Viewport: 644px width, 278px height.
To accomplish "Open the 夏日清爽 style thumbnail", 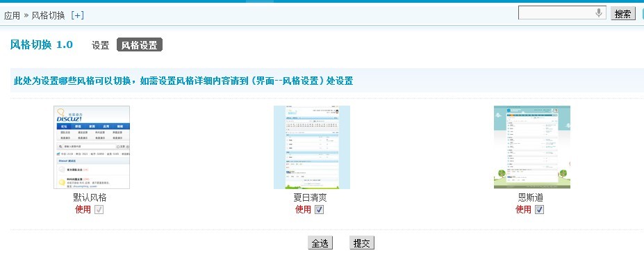I will tap(312, 147).
